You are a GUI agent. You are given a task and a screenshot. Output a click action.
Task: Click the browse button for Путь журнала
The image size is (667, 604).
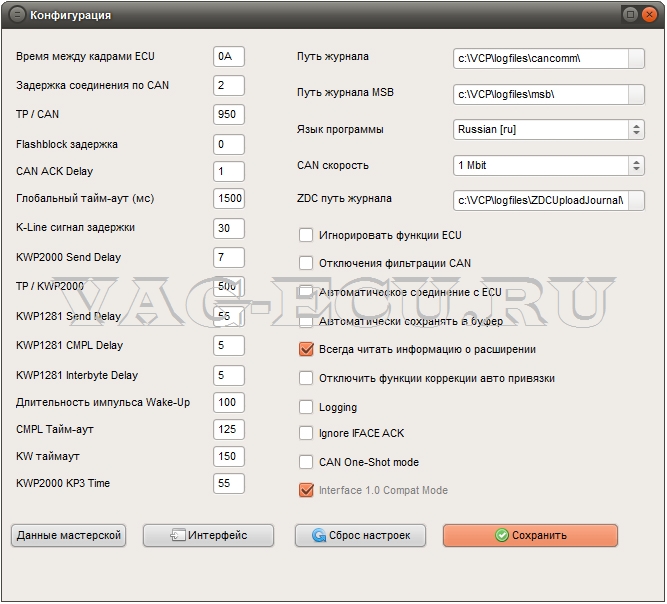click(636, 58)
